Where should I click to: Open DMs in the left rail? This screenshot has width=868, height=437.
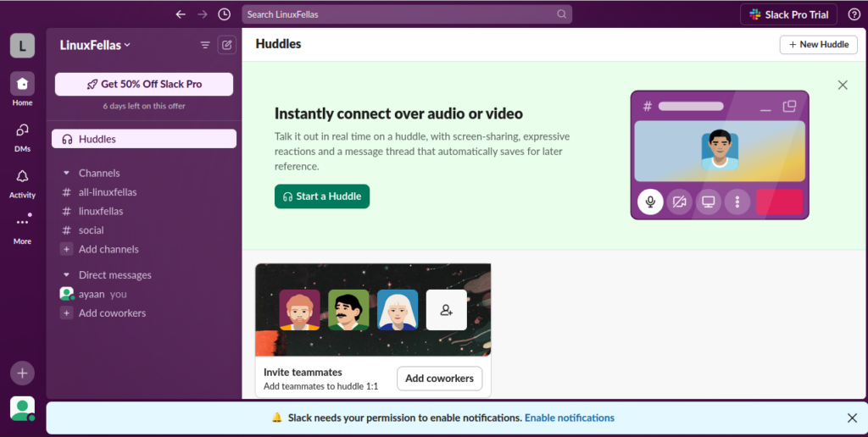pos(22,136)
